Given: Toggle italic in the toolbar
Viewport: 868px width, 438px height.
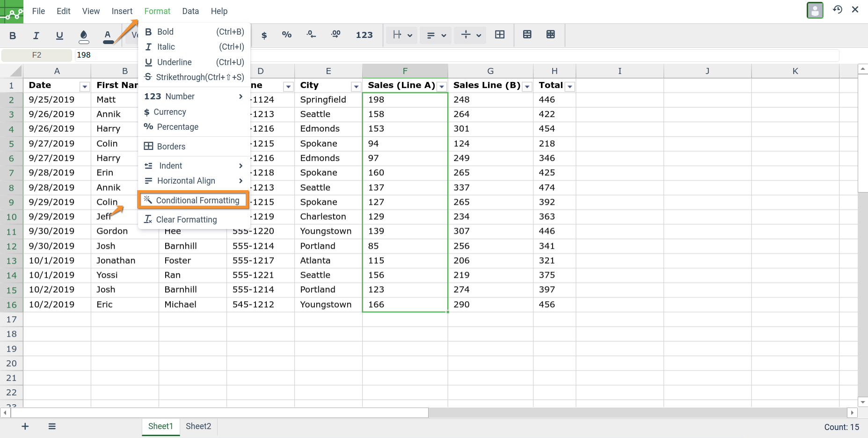Looking at the screenshot, I should point(36,36).
